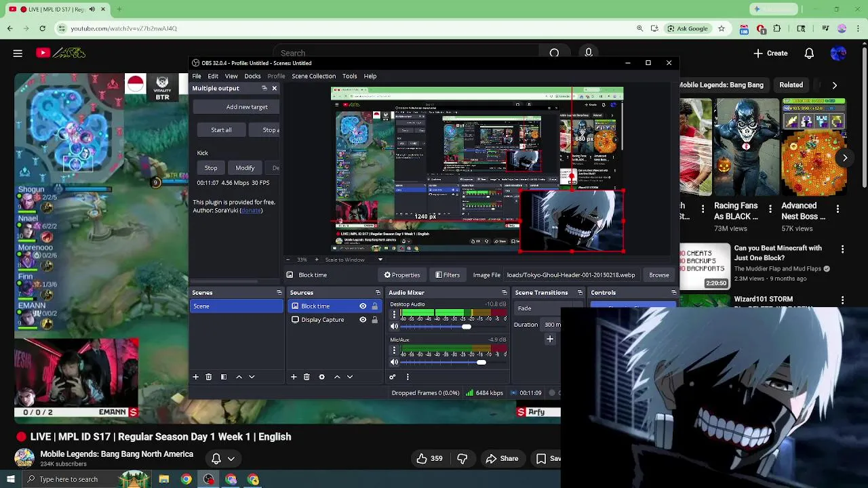
Task: Open OBS Tools menu
Action: click(x=349, y=76)
